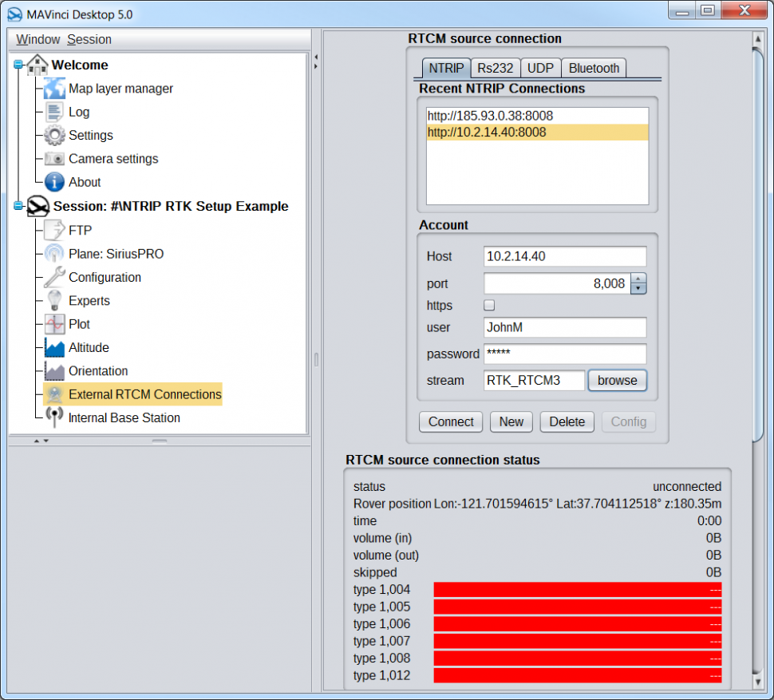Click the type 1,005 red status bar

tap(578, 607)
